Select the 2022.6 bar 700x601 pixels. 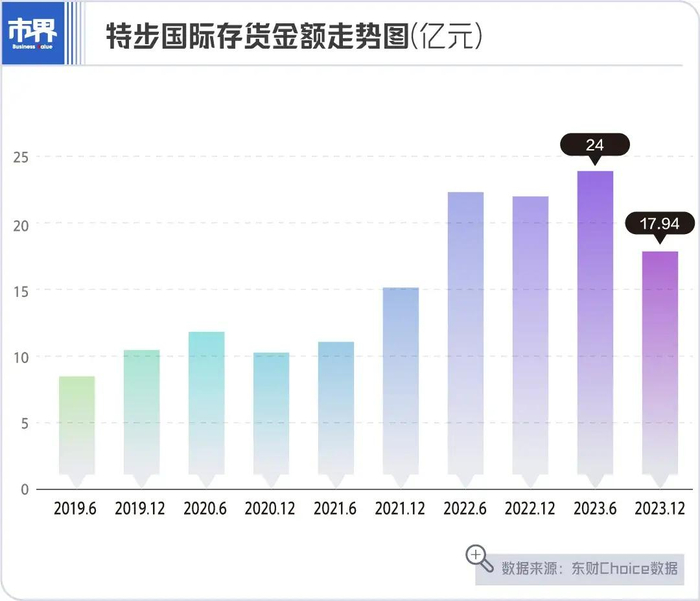pyautogui.click(x=465, y=339)
